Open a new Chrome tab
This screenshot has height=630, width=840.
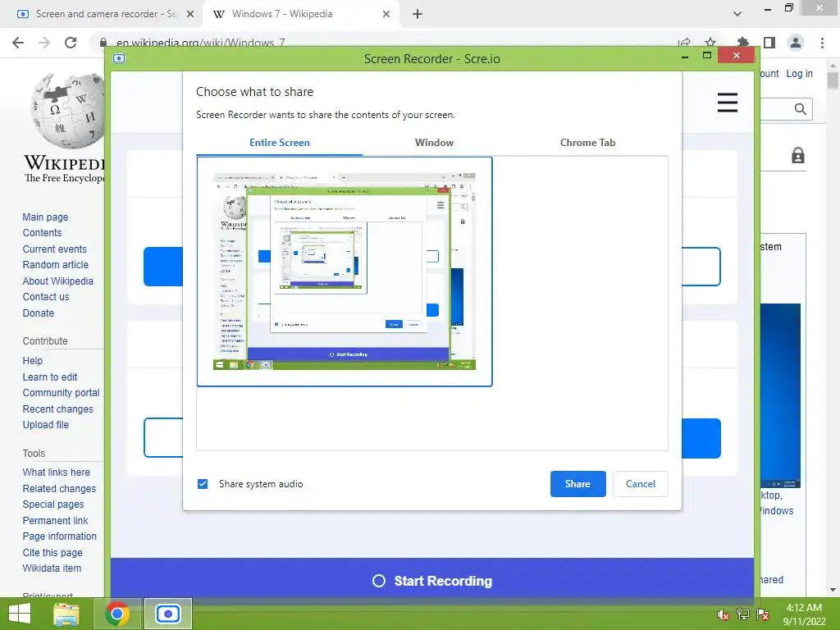(418, 14)
